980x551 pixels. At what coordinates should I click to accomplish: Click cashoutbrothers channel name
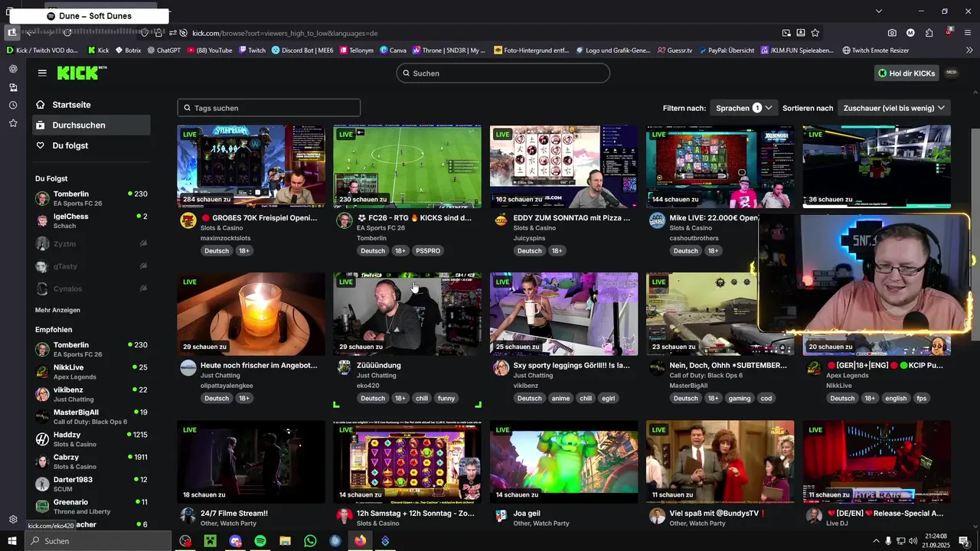[x=694, y=238]
